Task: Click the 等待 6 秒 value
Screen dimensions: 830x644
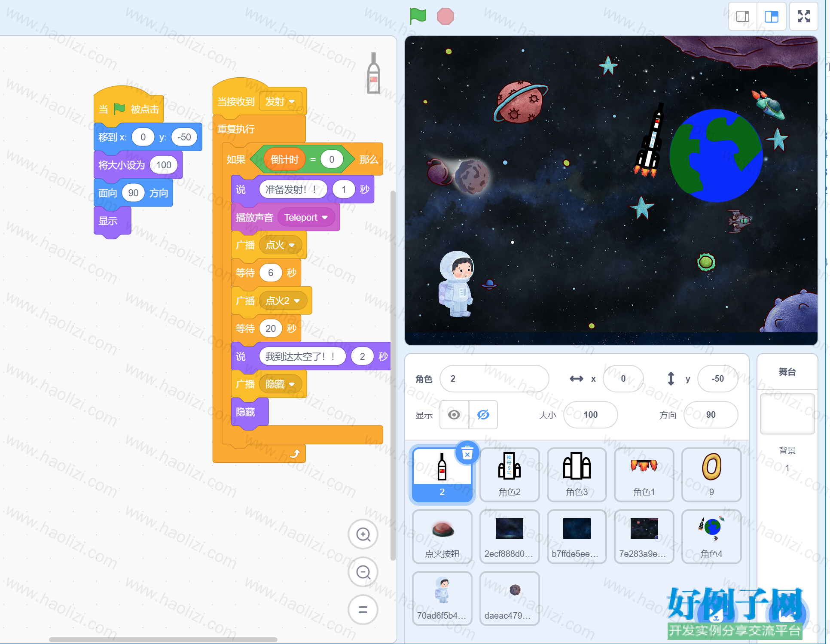Action: pos(271,273)
